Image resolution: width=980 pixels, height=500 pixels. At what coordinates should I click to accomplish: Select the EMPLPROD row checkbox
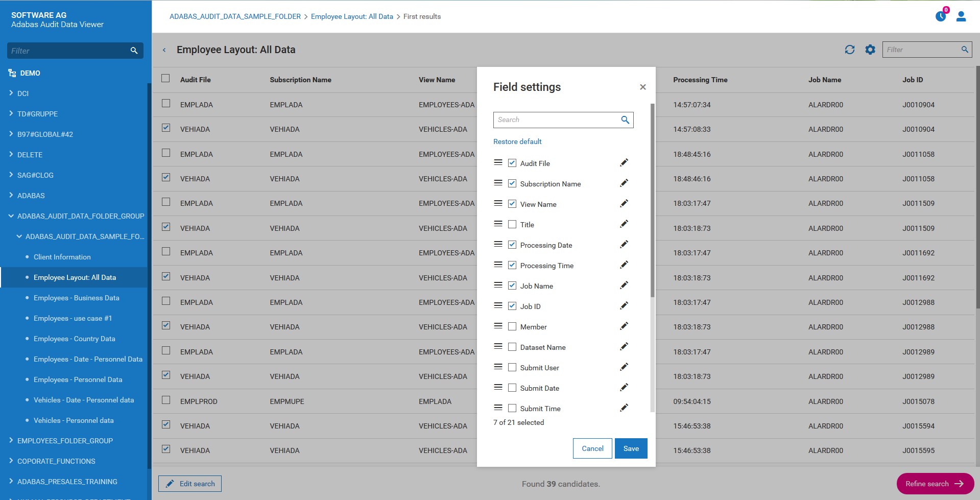[166, 400]
